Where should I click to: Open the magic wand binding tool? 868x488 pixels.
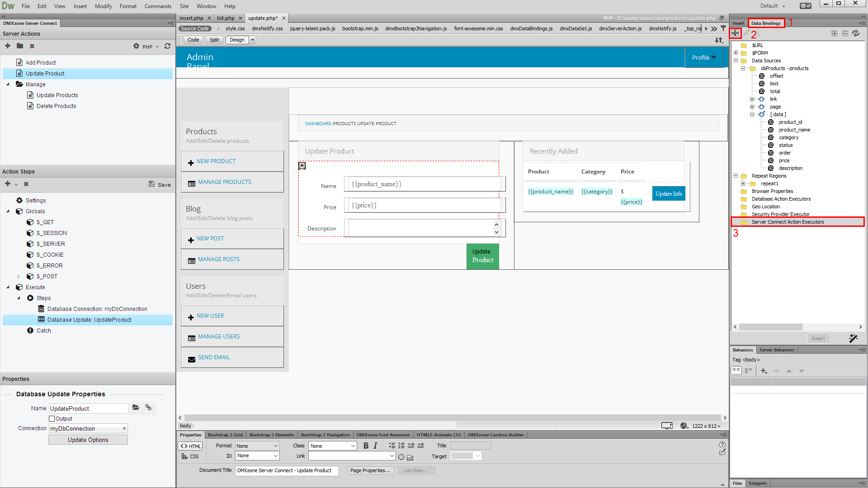(854, 338)
